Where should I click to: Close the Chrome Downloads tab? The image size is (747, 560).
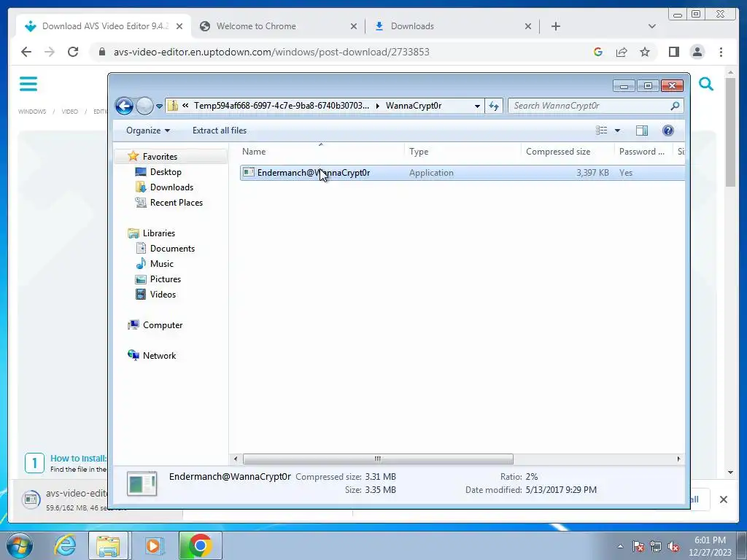coord(528,27)
